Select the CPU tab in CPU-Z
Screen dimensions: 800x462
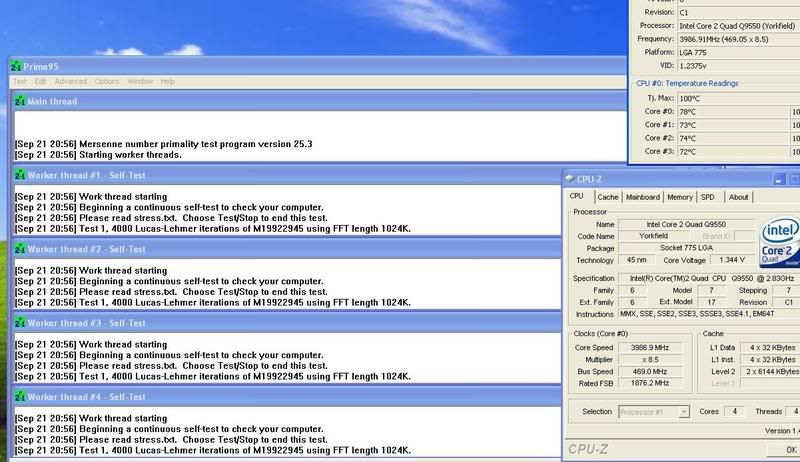[577, 196]
